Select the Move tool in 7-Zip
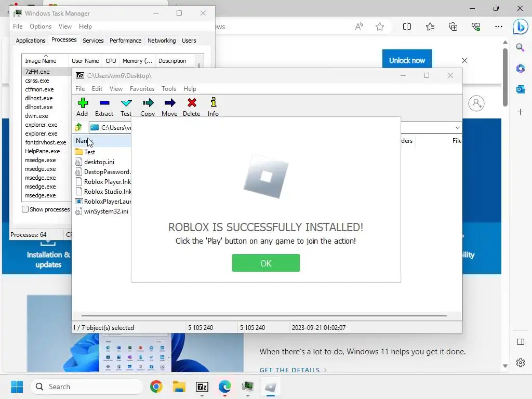532x399 pixels. click(169, 107)
